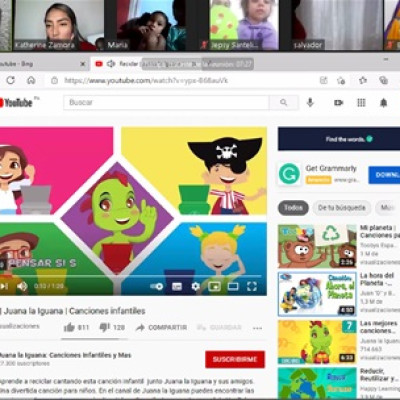
Task: Select the Todos filter chip
Action: click(x=293, y=208)
